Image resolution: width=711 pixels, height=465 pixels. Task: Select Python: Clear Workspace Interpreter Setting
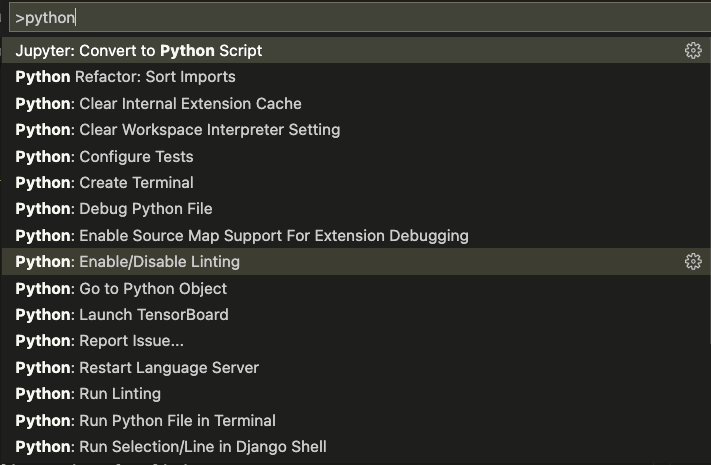click(x=356, y=130)
